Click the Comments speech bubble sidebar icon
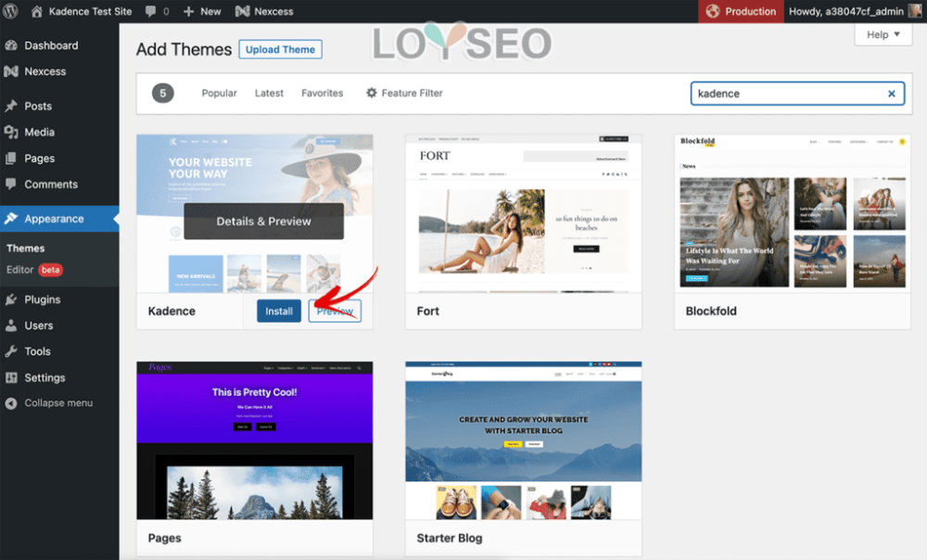This screenshot has height=560, width=927. click(x=11, y=185)
